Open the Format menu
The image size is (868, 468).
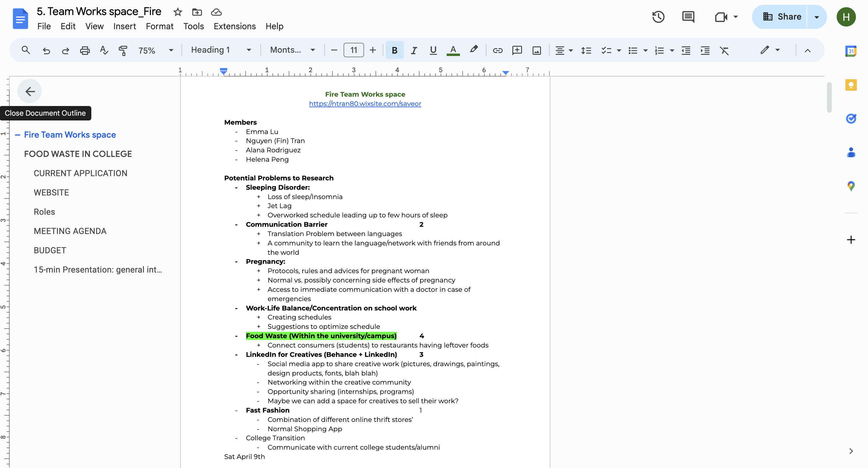point(159,26)
